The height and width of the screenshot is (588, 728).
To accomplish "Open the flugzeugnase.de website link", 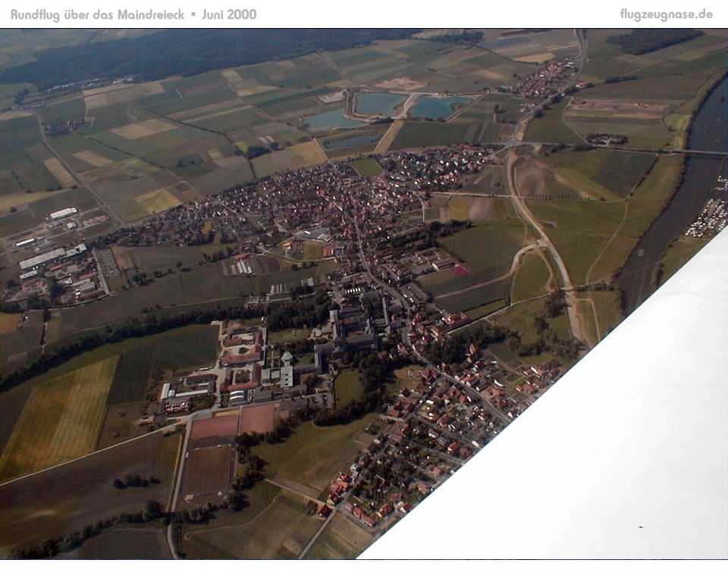I will tap(665, 14).
